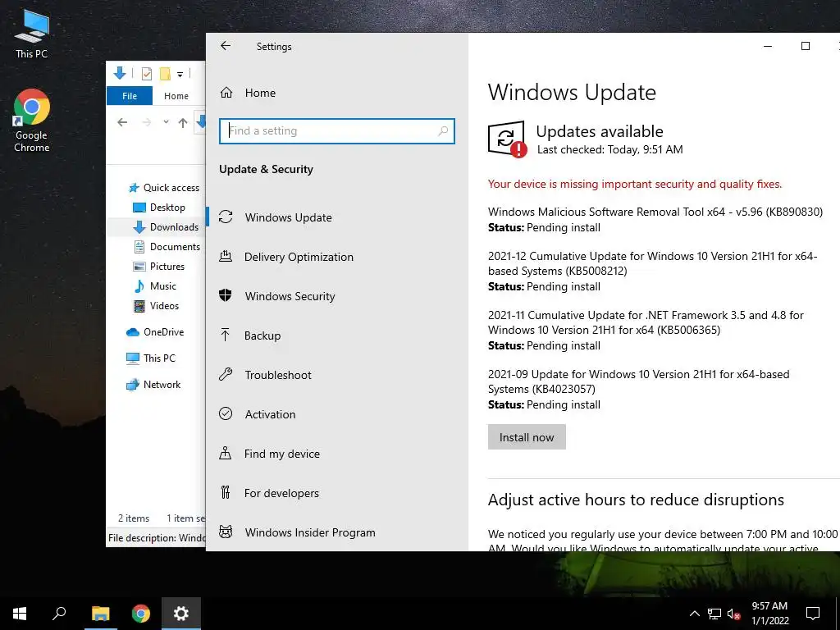Click Explorer back arrow

point(122,122)
